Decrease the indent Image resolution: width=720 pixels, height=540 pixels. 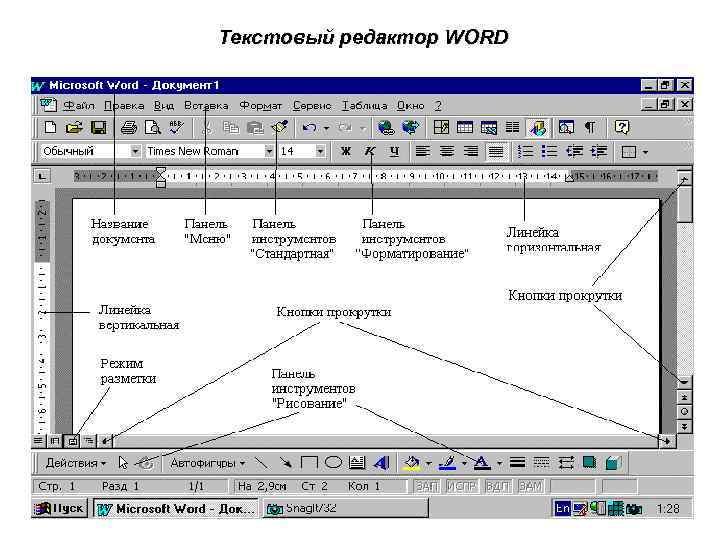point(574,151)
